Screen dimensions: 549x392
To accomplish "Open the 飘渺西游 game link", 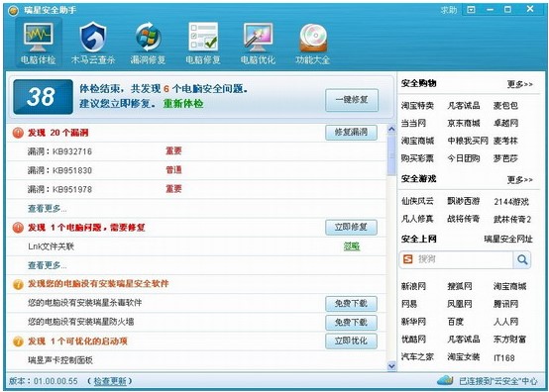I will 464,201.
